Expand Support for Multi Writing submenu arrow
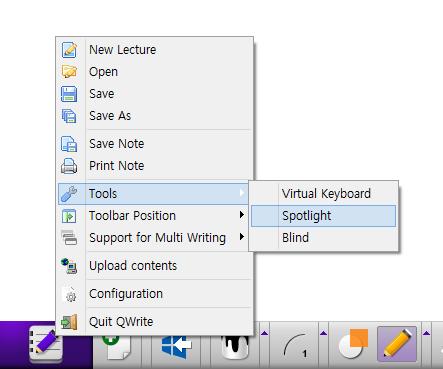The height and width of the screenshot is (369, 443). (242, 237)
